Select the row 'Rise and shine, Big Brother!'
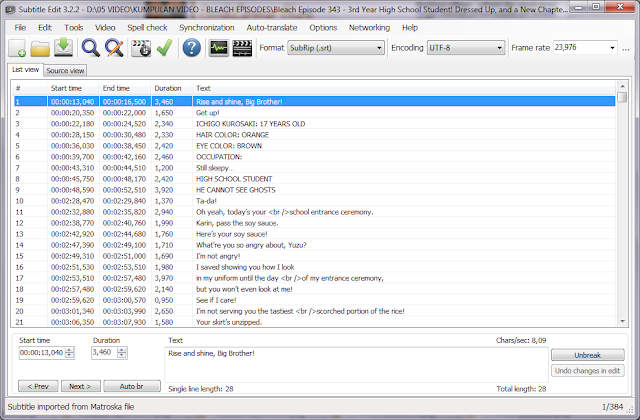 click(314, 102)
